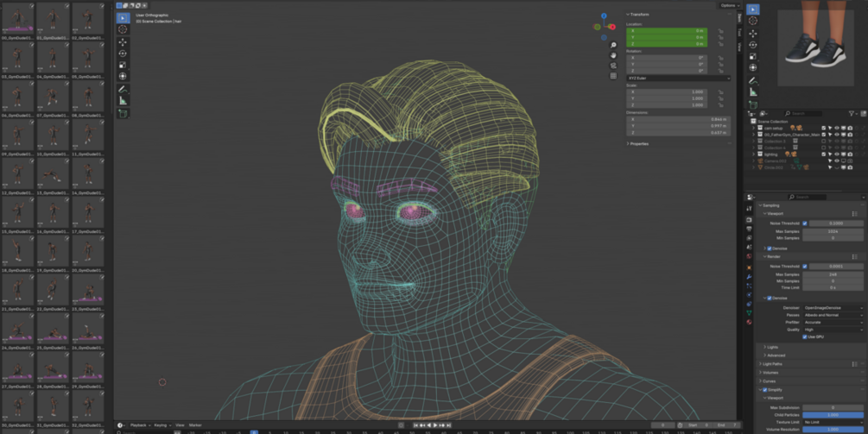Viewport: 868px width, 434px height.
Task: Select Rotate tool in the shoes viewport toolbar
Action: click(753, 45)
